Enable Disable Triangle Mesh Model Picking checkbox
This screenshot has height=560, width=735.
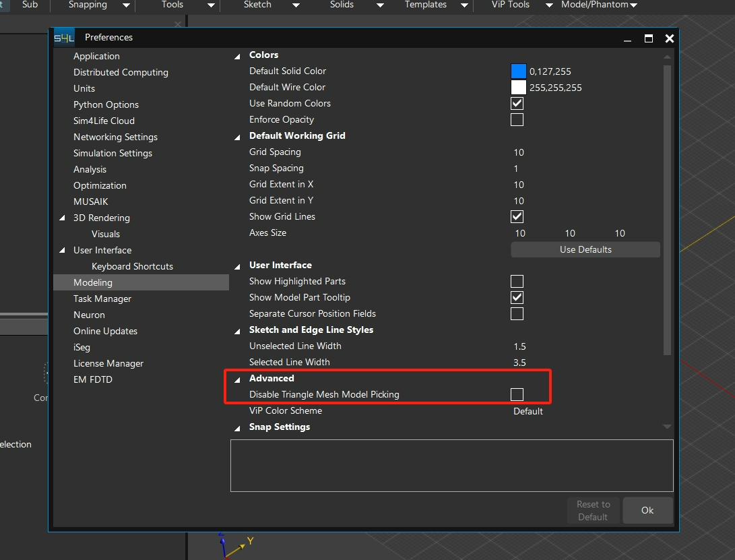pyautogui.click(x=517, y=394)
